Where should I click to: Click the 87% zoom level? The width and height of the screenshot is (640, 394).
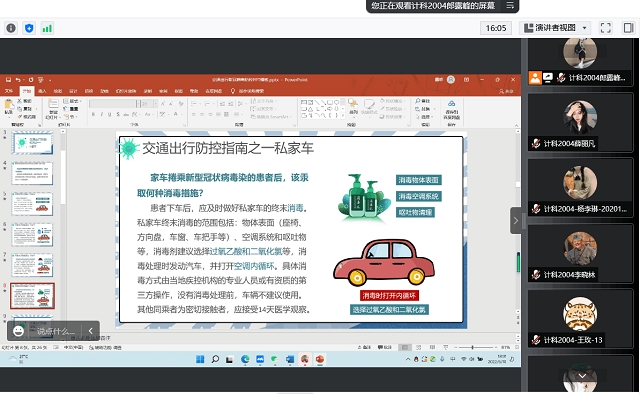coord(505,347)
